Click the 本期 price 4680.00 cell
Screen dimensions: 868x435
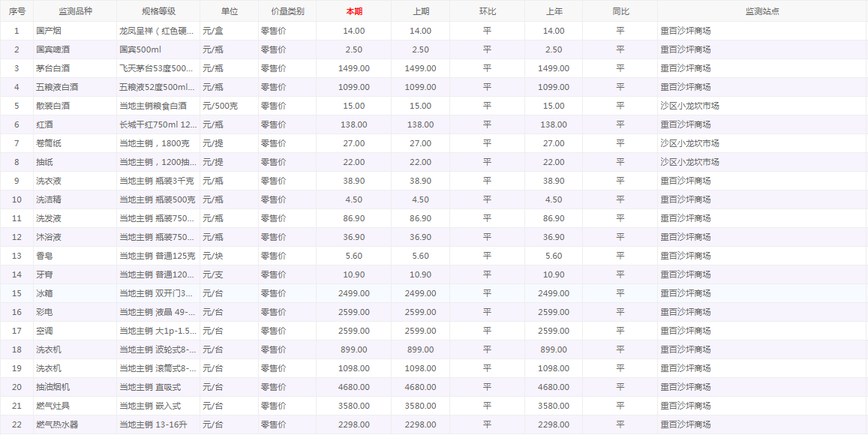click(353, 387)
